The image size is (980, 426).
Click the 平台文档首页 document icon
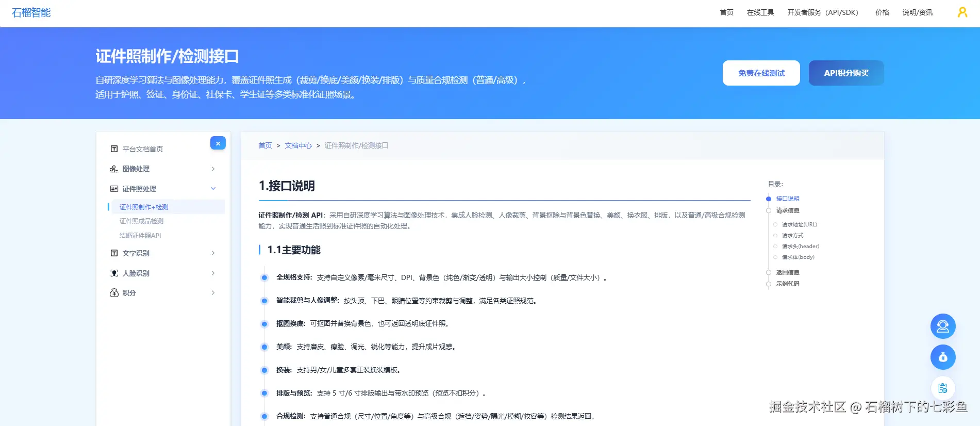coord(114,149)
